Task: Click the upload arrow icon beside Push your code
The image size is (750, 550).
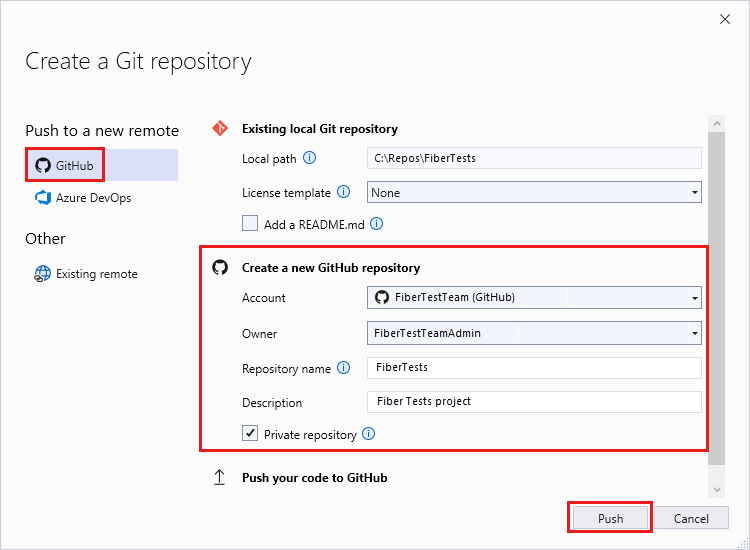Action: (x=220, y=478)
